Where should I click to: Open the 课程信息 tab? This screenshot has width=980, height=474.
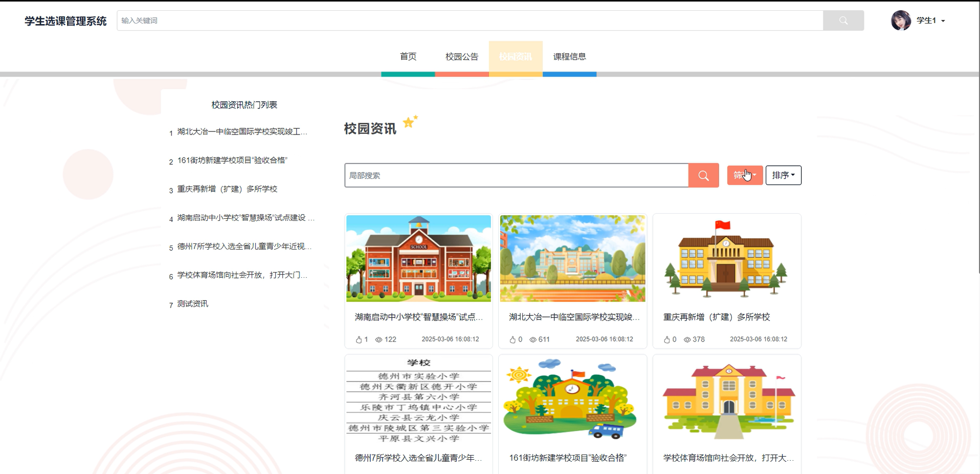[569, 57]
